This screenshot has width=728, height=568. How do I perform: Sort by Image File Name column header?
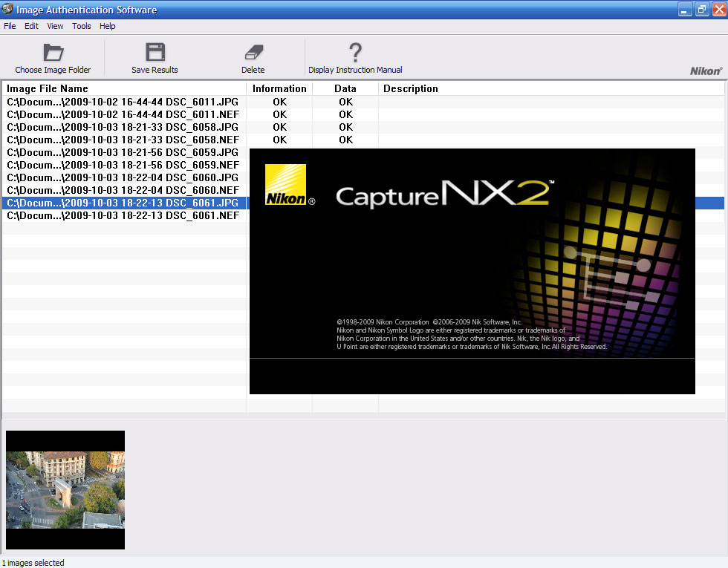[x=124, y=88]
